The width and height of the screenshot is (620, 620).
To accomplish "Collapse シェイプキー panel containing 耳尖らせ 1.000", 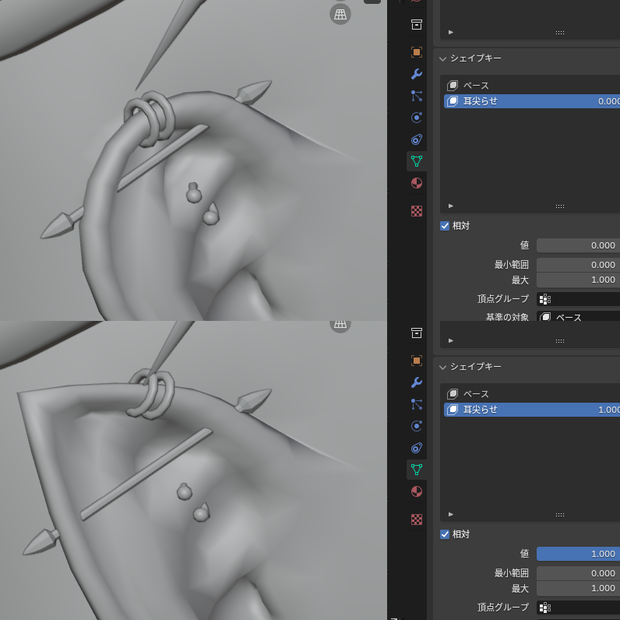I will click(442, 367).
